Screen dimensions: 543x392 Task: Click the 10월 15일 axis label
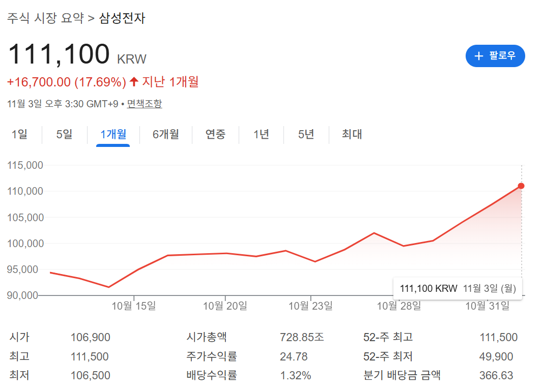click(134, 306)
